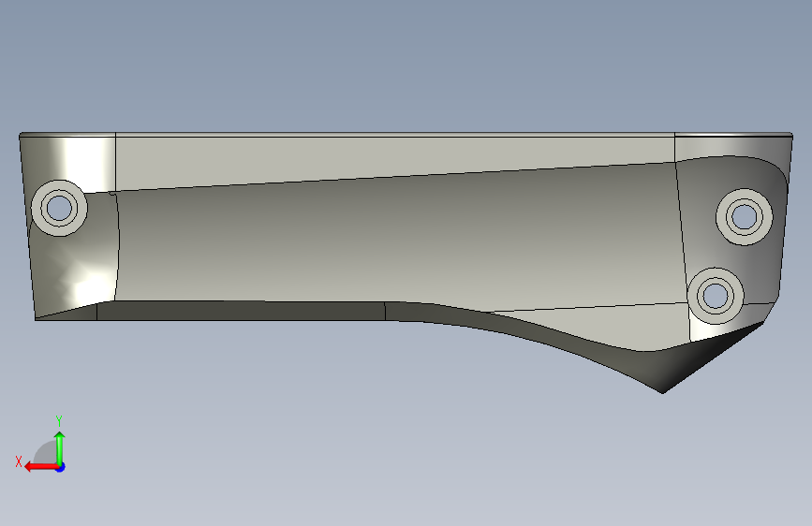812x526 pixels.
Task: Click the green Y axis arrow
Action: (x=60, y=448)
